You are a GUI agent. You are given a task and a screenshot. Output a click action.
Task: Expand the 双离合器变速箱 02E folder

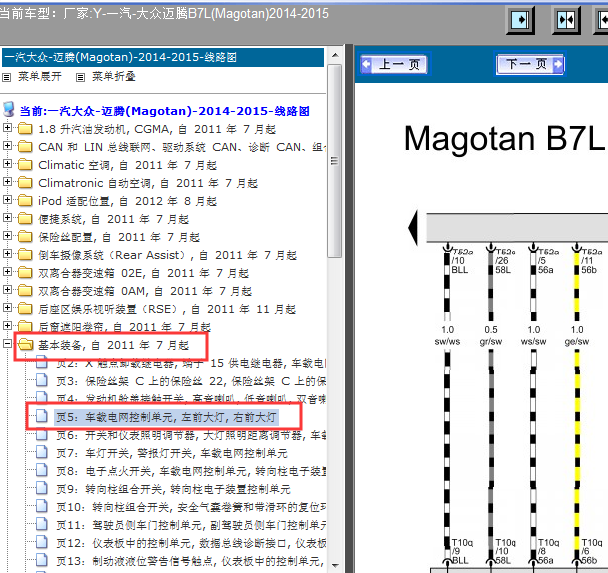point(7,272)
